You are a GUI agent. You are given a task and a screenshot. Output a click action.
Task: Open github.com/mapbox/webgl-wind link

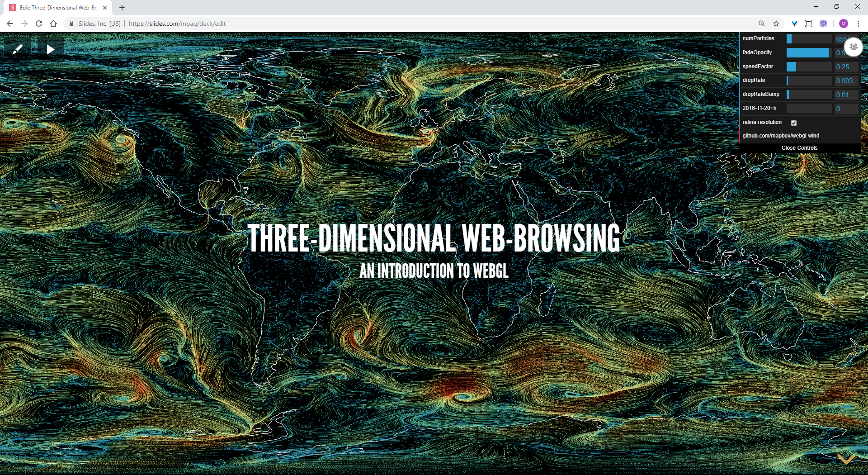pyautogui.click(x=781, y=136)
